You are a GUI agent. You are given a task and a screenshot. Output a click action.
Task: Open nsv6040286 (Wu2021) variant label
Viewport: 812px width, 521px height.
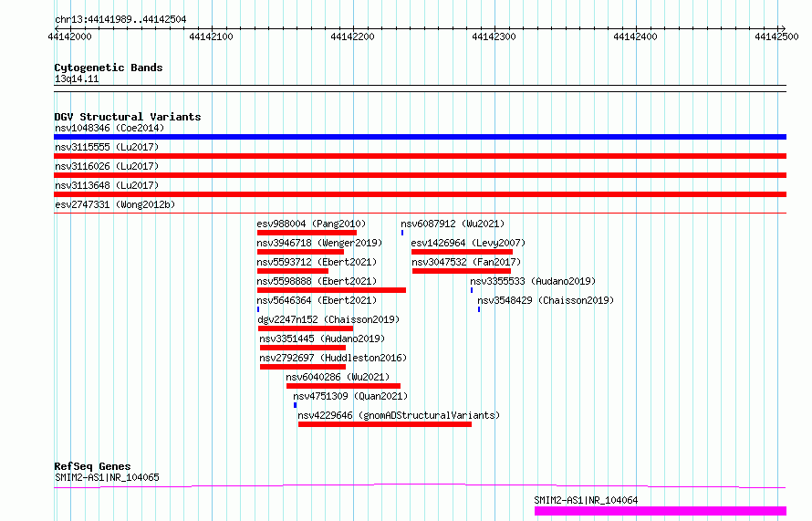coord(338,377)
